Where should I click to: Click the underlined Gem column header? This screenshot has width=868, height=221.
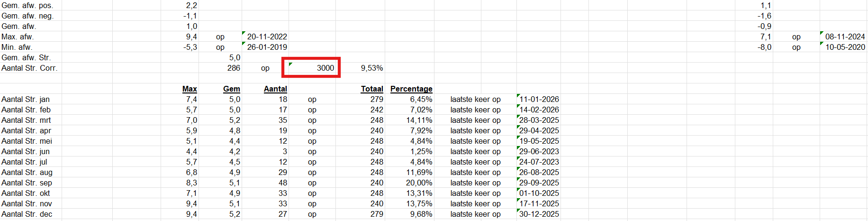click(x=231, y=89)
